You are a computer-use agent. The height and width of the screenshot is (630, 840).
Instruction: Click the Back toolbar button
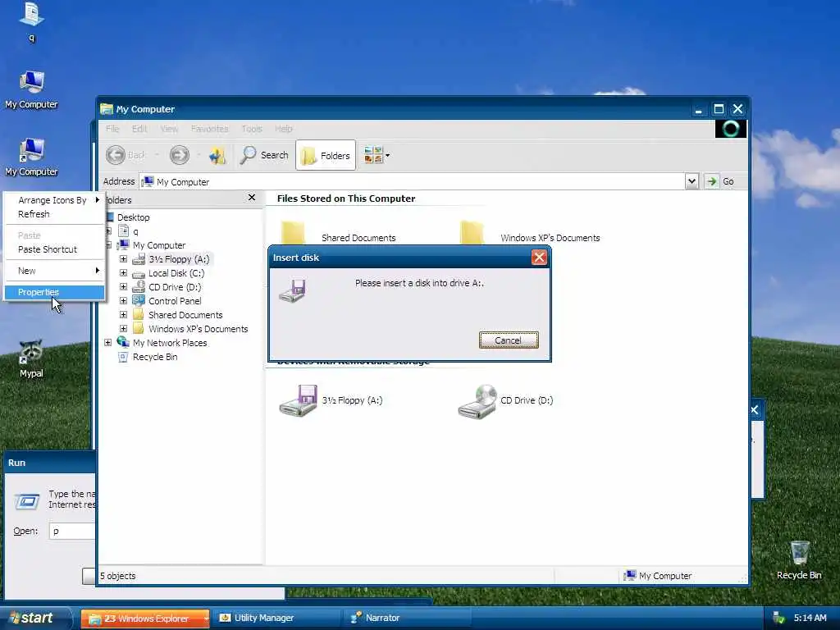point(126,155)
